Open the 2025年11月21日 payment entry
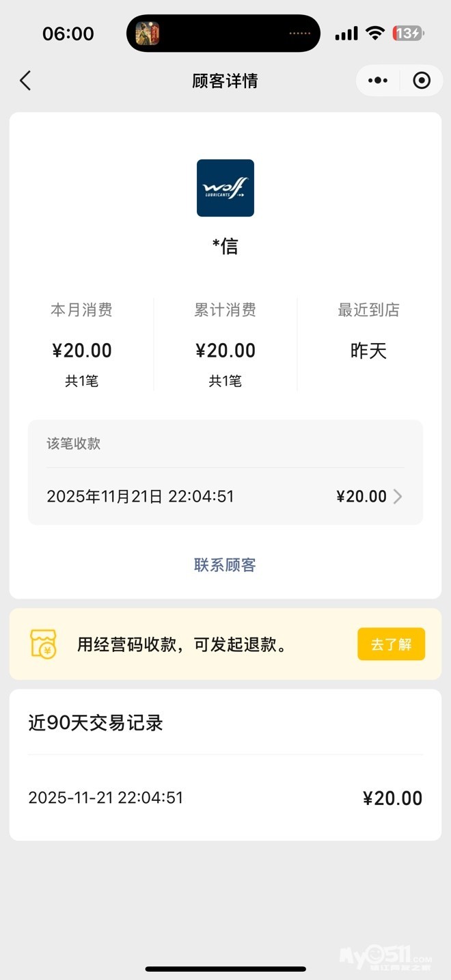This screenshot has height=980, width=451. click(140, 497)
